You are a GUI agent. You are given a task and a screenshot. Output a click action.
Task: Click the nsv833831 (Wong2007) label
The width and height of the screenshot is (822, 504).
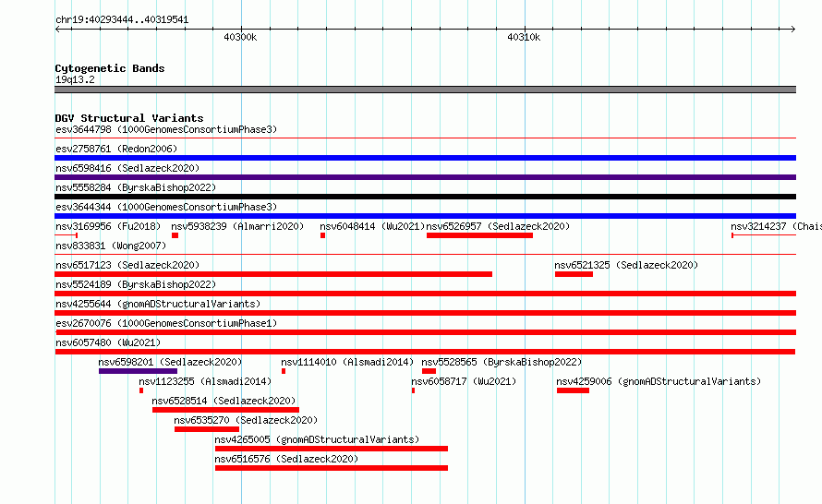pos(111,246)
